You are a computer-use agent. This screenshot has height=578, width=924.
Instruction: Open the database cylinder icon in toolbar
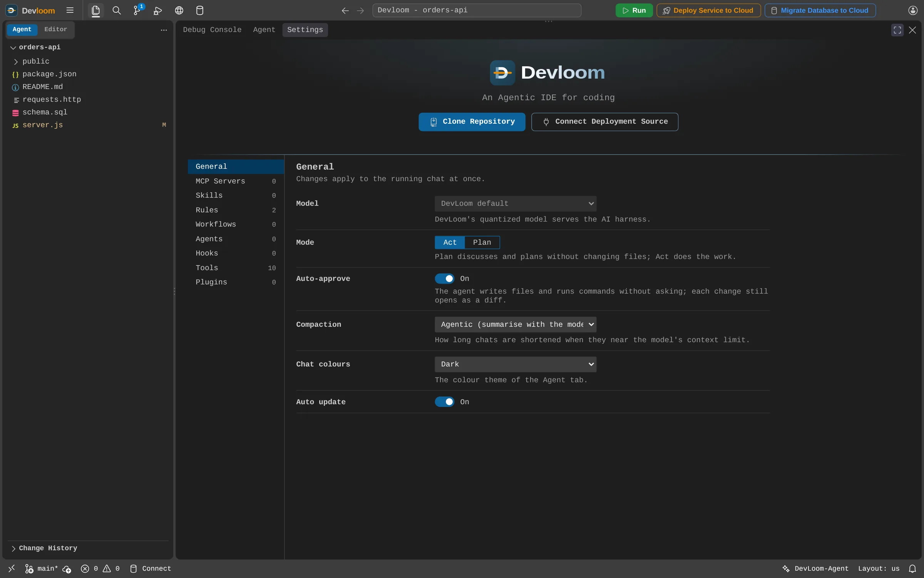coord(199,10)
